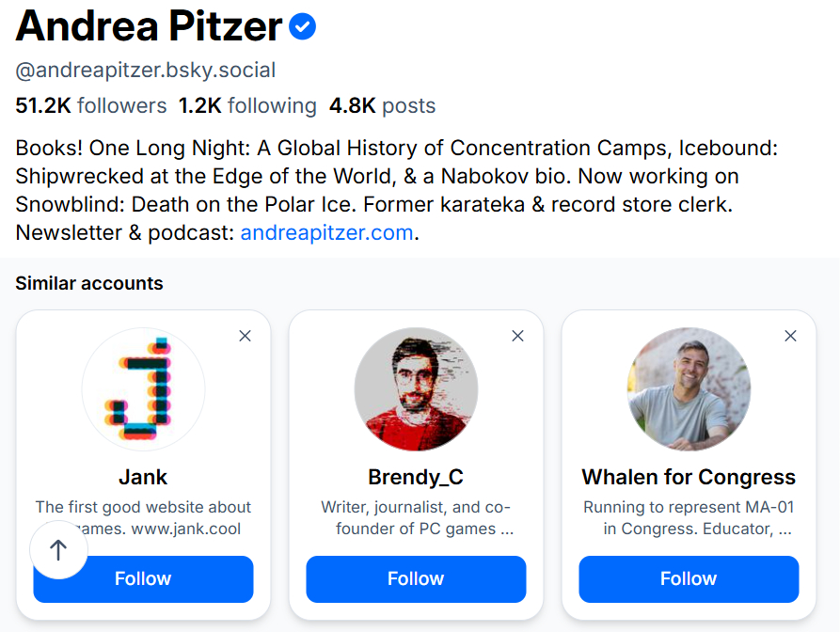Dismiss the Brendy_C suggestion card
Screen dimensions: 840x632
[x=517, y=336]
